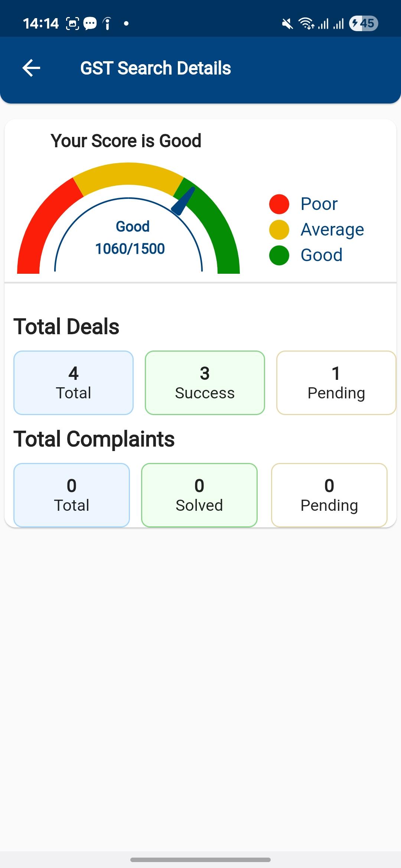
Task: Open the Success deals card
Action: [205, 383]
